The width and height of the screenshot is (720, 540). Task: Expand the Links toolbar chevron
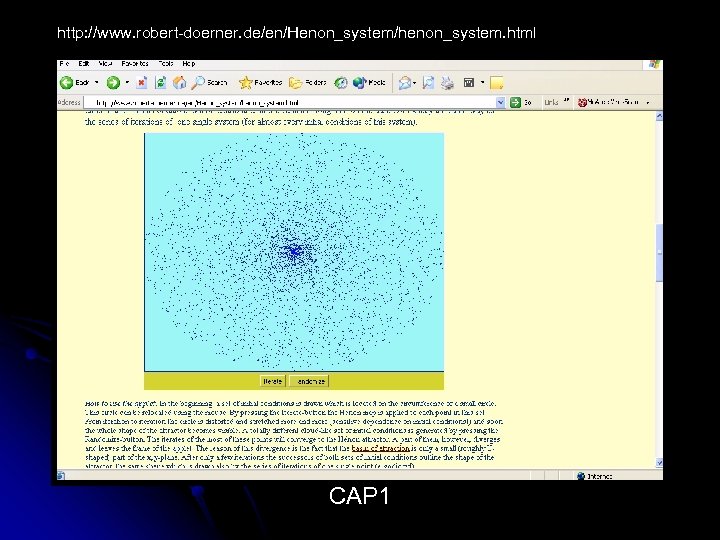pos(566,100)
